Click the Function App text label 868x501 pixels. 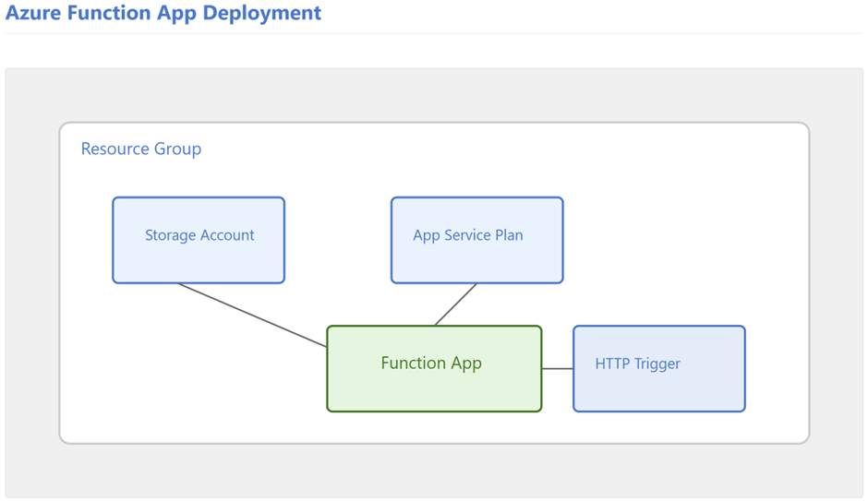(431, 363)
